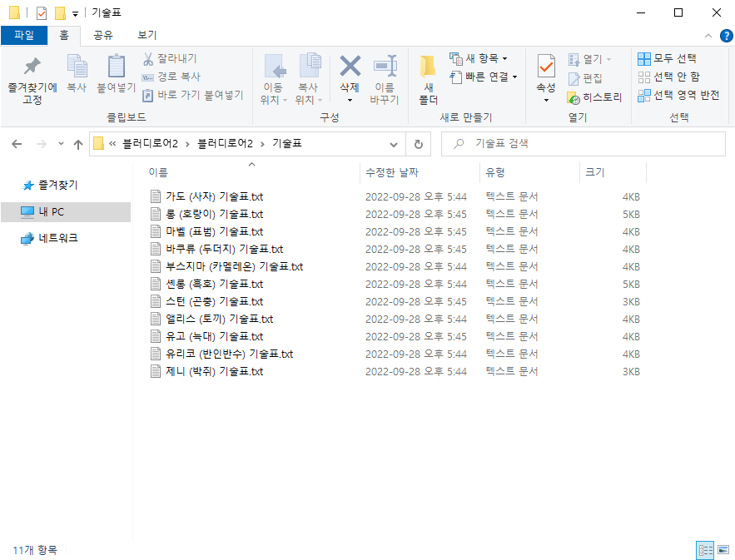
Task: Open 이동 위치 move-to dropdown
Action: [x=273, y=80]
